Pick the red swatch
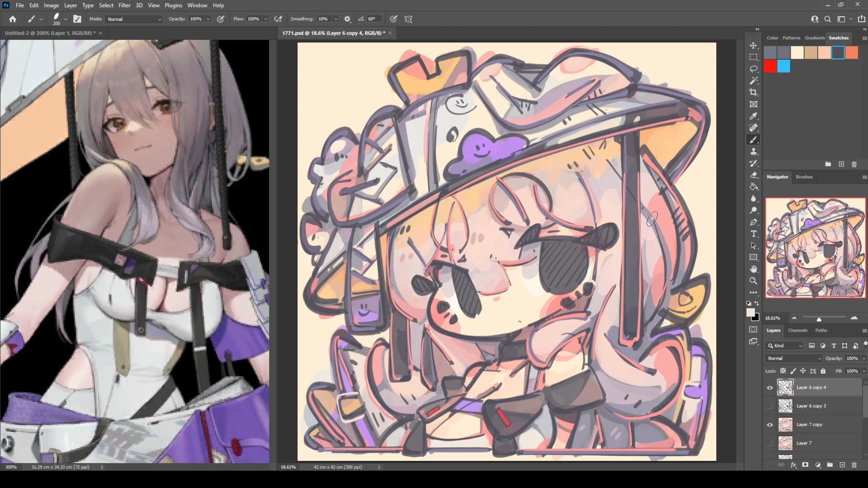 click(770, 66)
